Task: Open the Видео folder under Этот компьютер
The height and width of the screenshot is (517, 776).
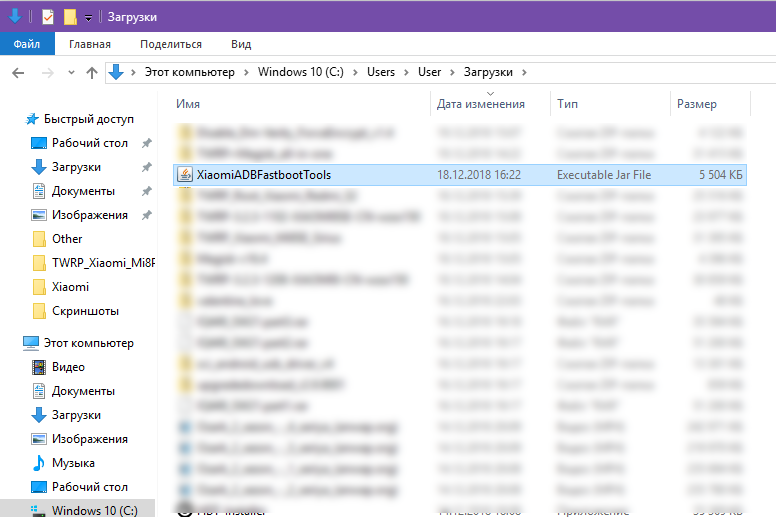Action: pos(68,367)
